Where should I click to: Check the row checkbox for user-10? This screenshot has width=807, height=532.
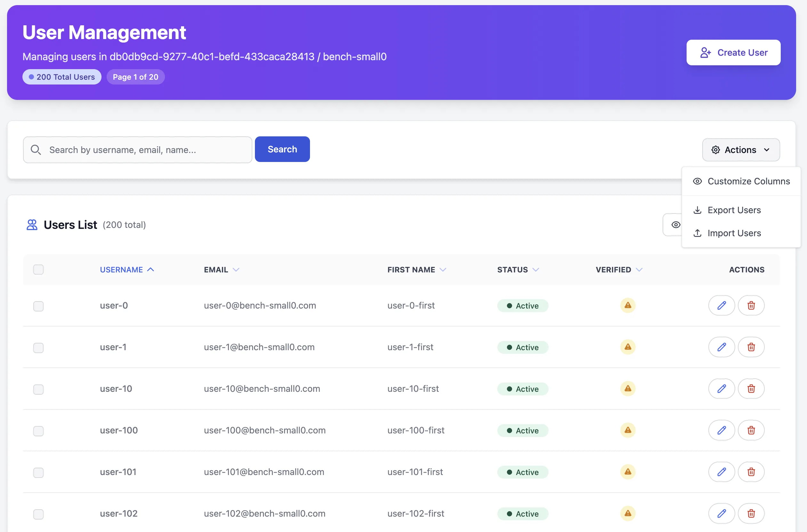[x=38, y=390]
